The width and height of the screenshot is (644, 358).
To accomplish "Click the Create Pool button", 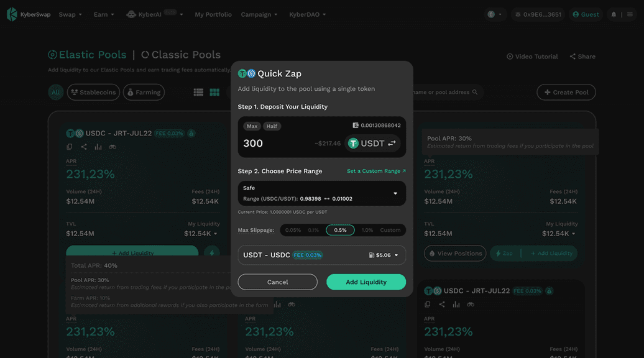I will [x=566, y=92].
